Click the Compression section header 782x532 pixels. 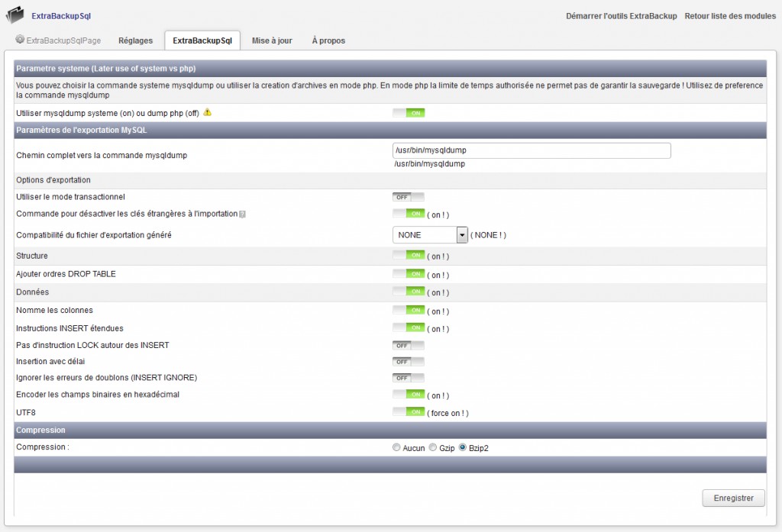pyautogui.click(x=390, y=430)
